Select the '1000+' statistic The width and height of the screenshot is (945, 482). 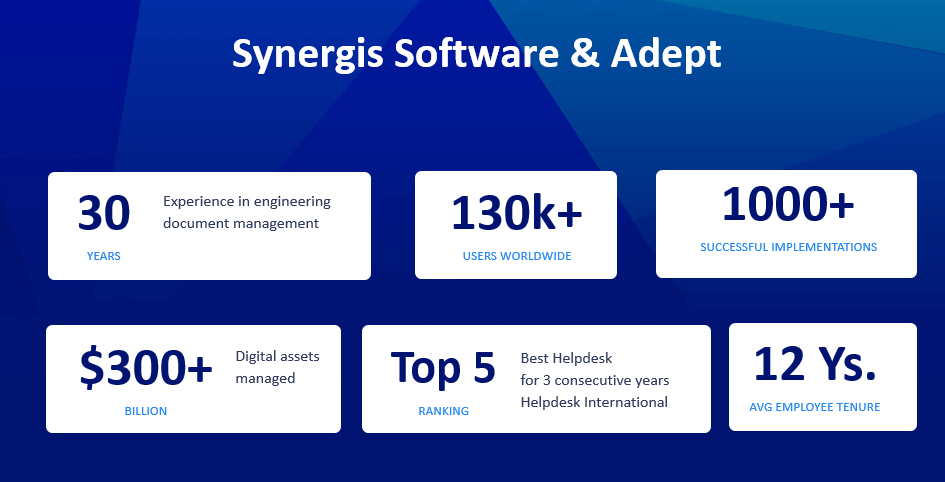(788, 204)
